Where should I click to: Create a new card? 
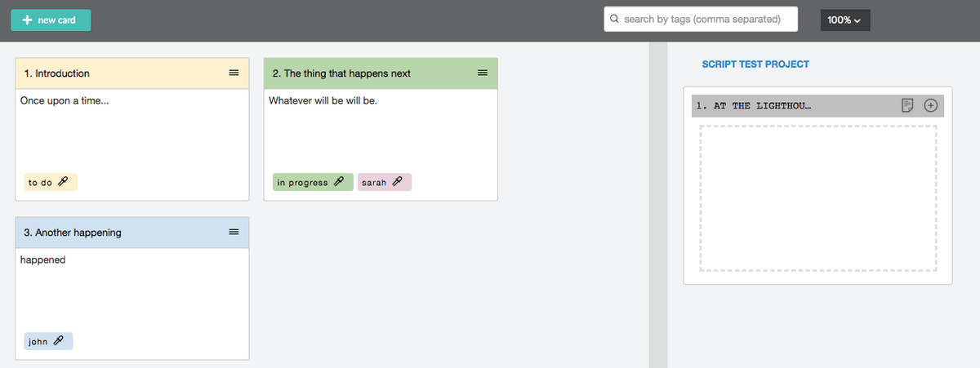[x=51, y=20]
